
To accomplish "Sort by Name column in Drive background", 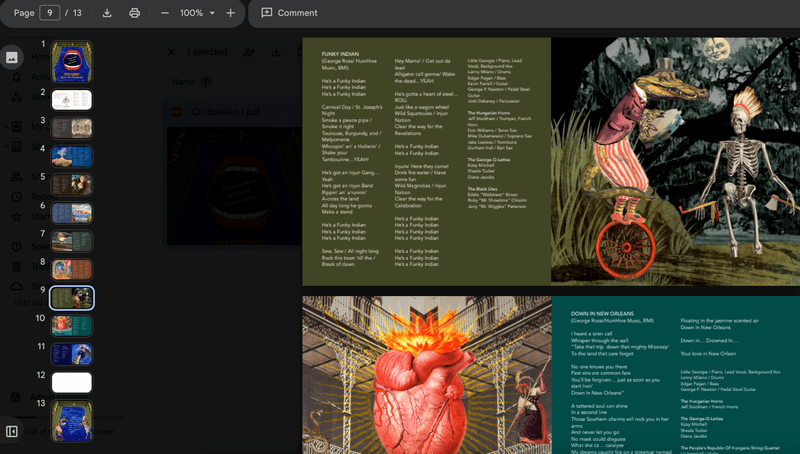I will (183, 82).
